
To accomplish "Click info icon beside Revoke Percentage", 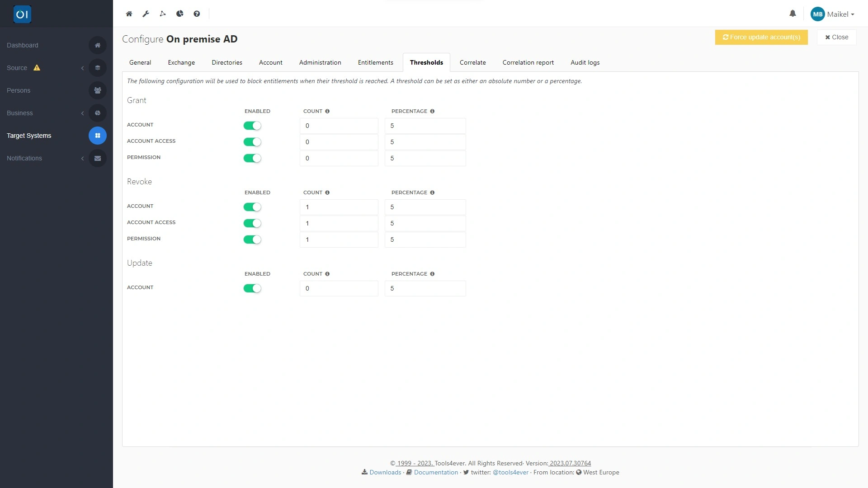I will (432, 192).
